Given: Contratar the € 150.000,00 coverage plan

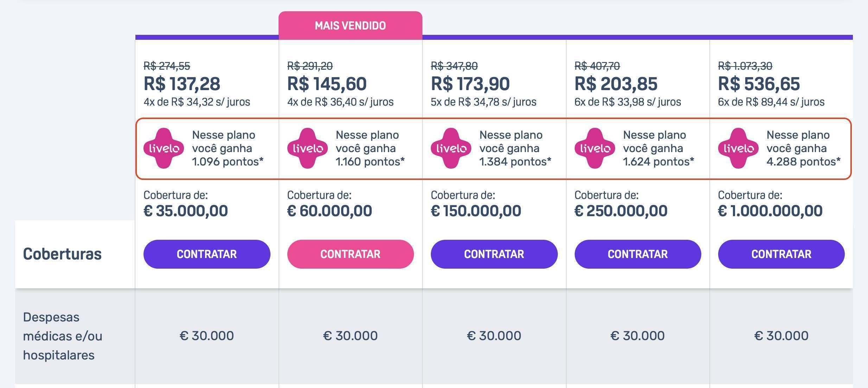Looking at the screenshot, I should coord(494,254).
